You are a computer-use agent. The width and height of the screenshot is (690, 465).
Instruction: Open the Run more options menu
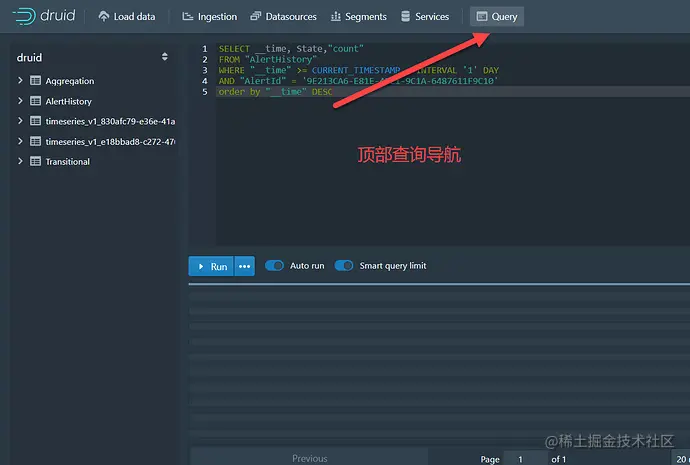pos(245,266)
